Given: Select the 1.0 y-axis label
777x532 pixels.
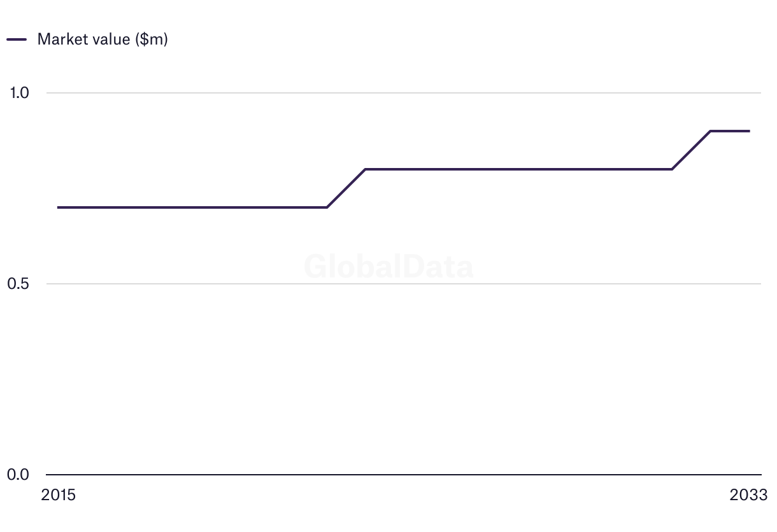Looking at the screenshot, I should tap(19, 93).
